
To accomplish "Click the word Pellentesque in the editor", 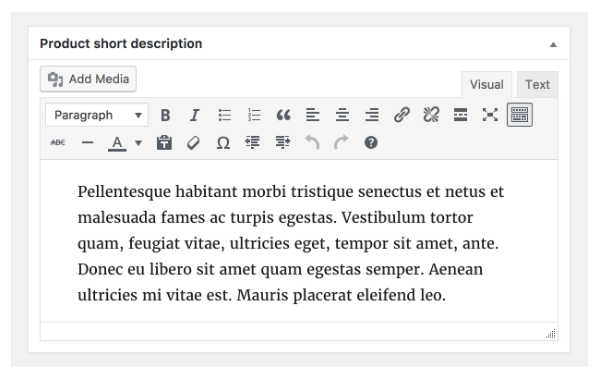I will coord(124,192).
